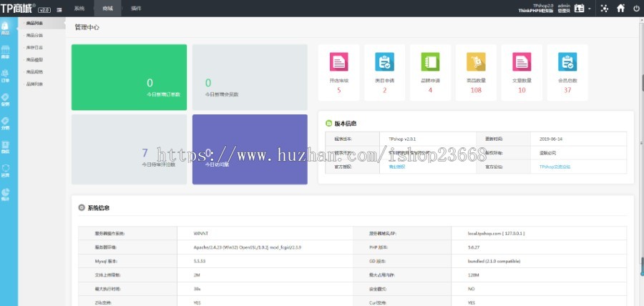The image size is (644, 306).
Task: Click the 30s max execution time value
Action: (x=197, y=289)
